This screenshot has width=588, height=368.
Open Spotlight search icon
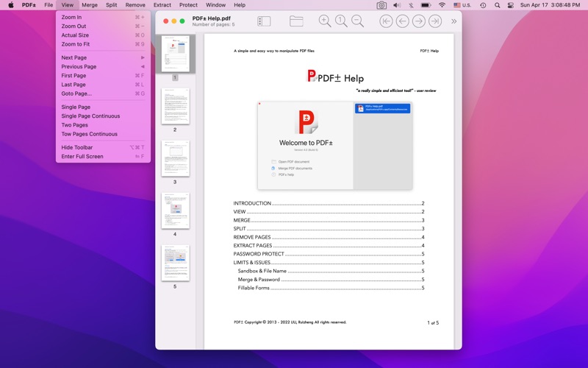(x=498, y=5)
